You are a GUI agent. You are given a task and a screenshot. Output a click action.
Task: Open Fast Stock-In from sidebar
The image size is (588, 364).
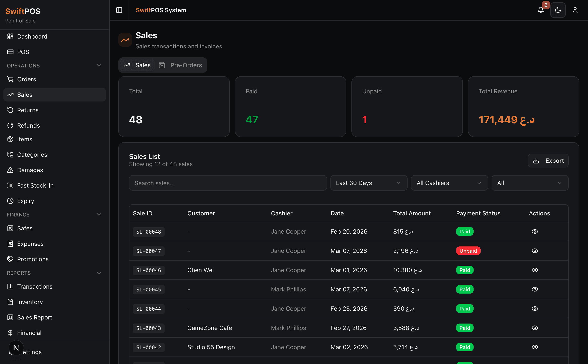(x=35, y=185)
